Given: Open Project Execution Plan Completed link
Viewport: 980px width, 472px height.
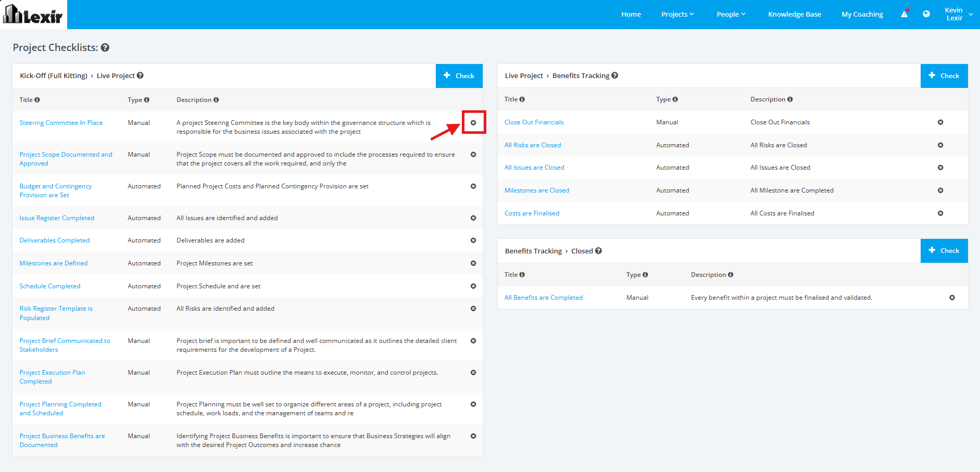Looking at the screenshot, I should pos(52,377).
